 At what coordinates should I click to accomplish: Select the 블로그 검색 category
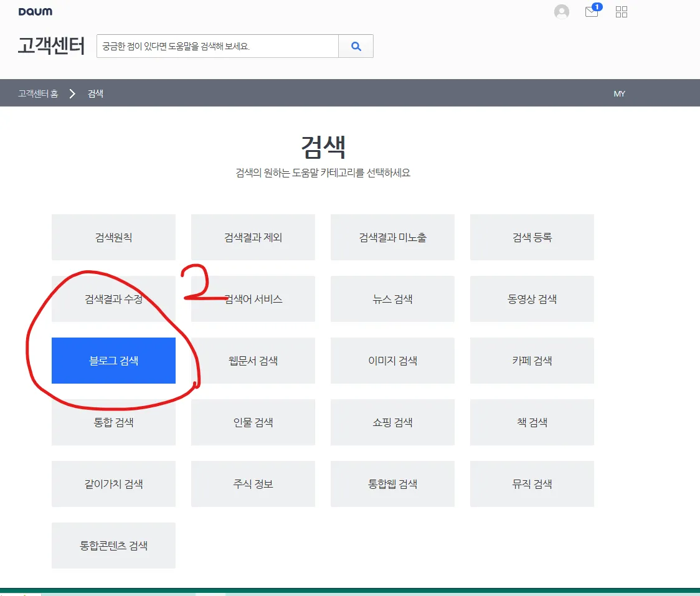[x=113, y=361]
